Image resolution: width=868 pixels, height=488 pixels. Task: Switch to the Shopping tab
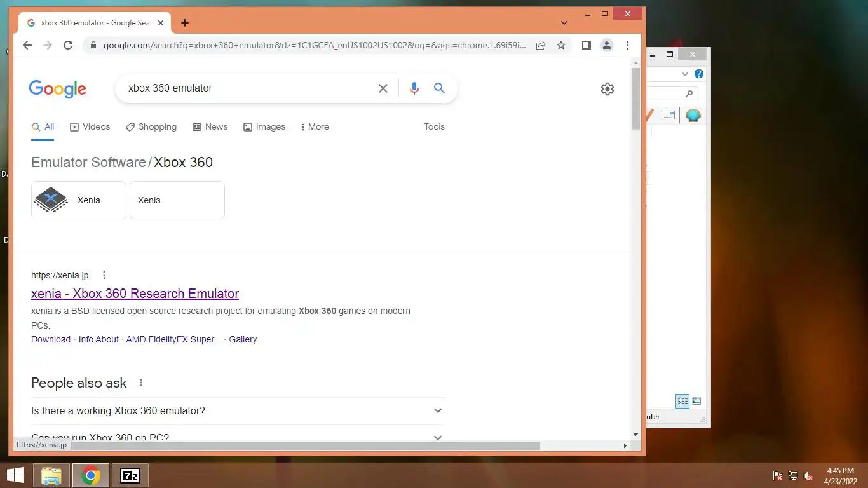(x=151, y=127)
